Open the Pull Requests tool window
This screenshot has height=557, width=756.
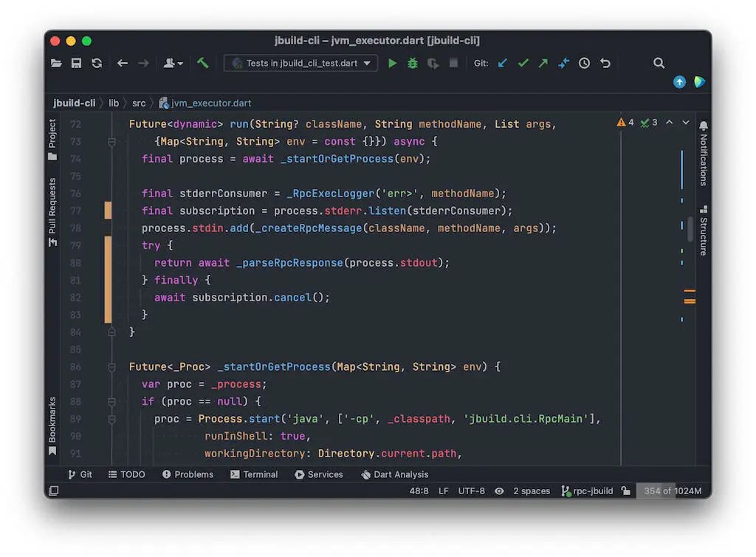coord(52,212)
